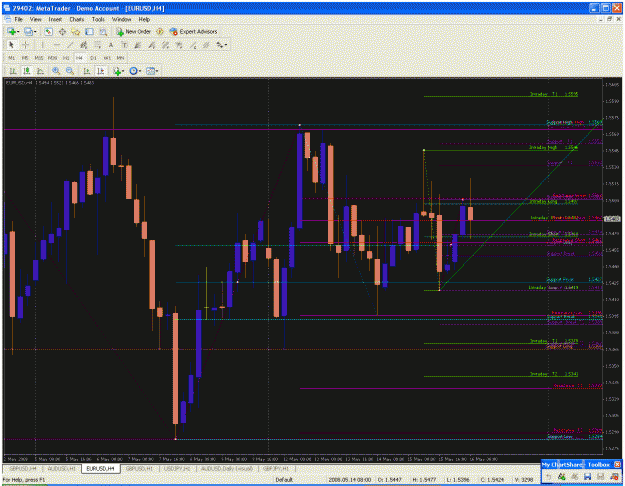Viewport: 625px width, 486px height.
Task: Click the rightmost red-marked icon in Toolbox
Action: 614,476
